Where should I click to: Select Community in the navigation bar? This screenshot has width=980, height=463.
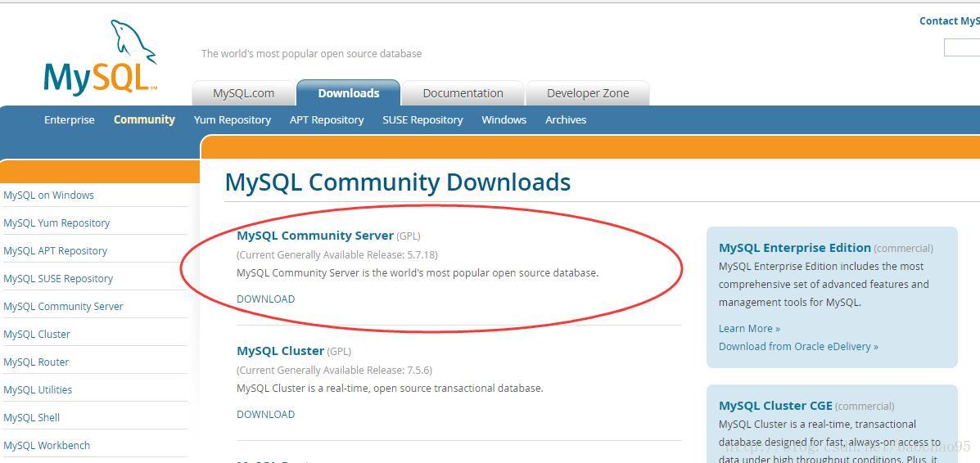(144, 120)
